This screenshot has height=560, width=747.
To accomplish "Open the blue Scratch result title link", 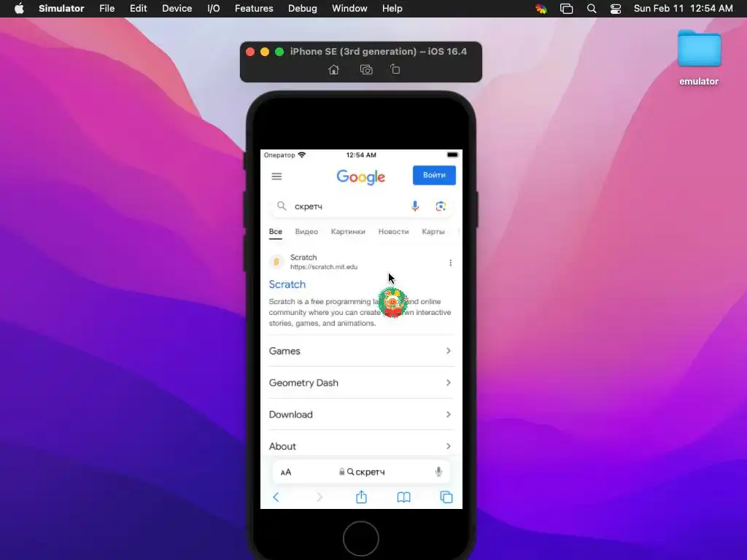I will (287, 284).
